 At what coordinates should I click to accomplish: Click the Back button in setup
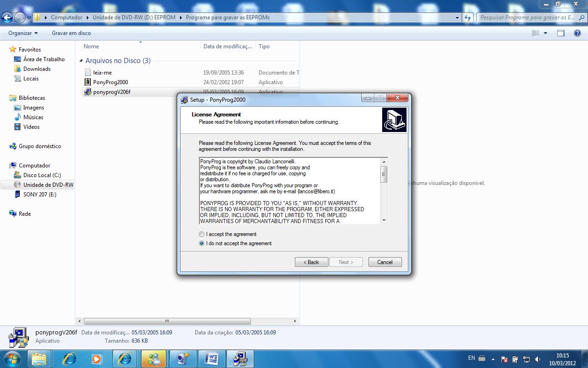pyautogui.click(x=311, y=262)
